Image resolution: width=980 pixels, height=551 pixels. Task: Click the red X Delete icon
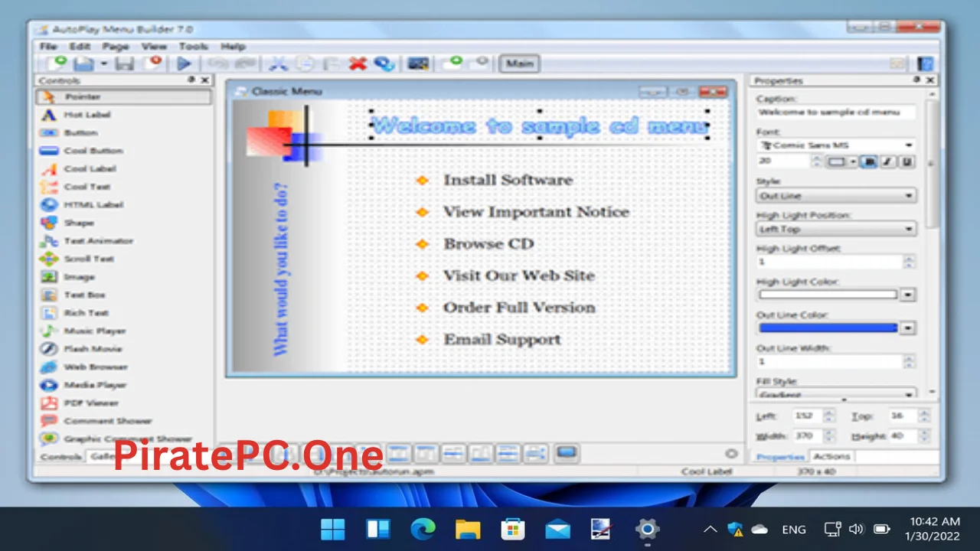tap(358, 64)
